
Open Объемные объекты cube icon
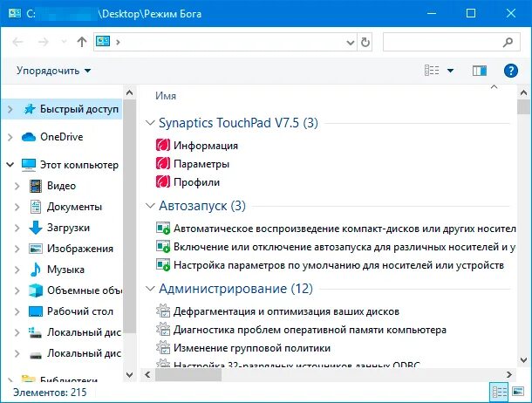tap(36, 290)
